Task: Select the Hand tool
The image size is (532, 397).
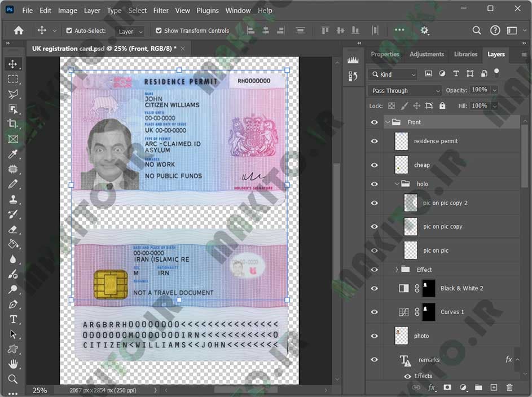Action: 13,364
